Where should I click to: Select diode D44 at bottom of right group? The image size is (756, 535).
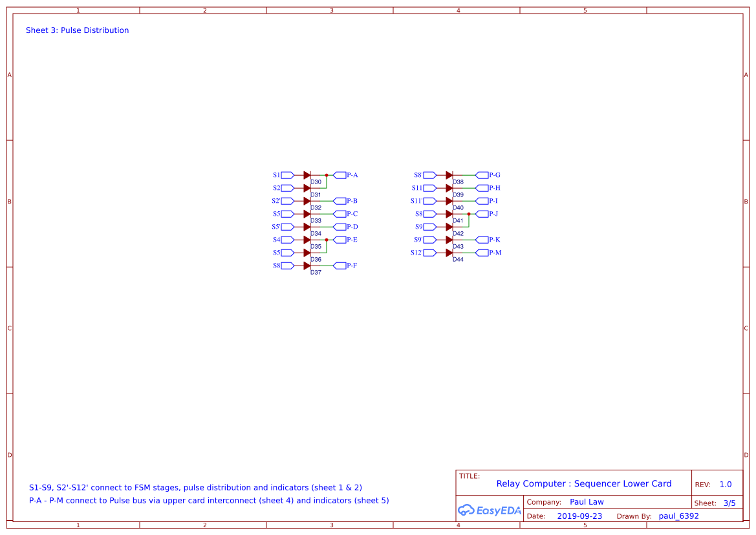click(x=449, y=253)
